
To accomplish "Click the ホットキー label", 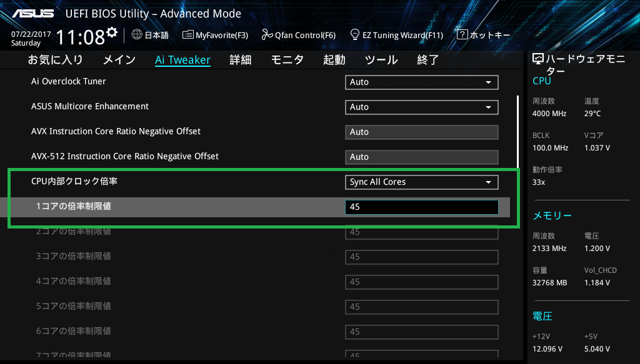I will coord(490,35).
